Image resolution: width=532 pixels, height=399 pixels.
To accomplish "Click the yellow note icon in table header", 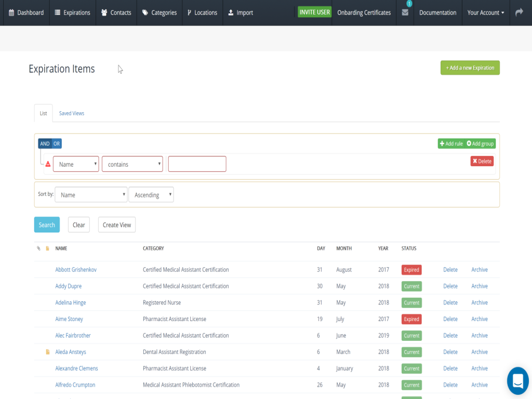I will [47, 248].
